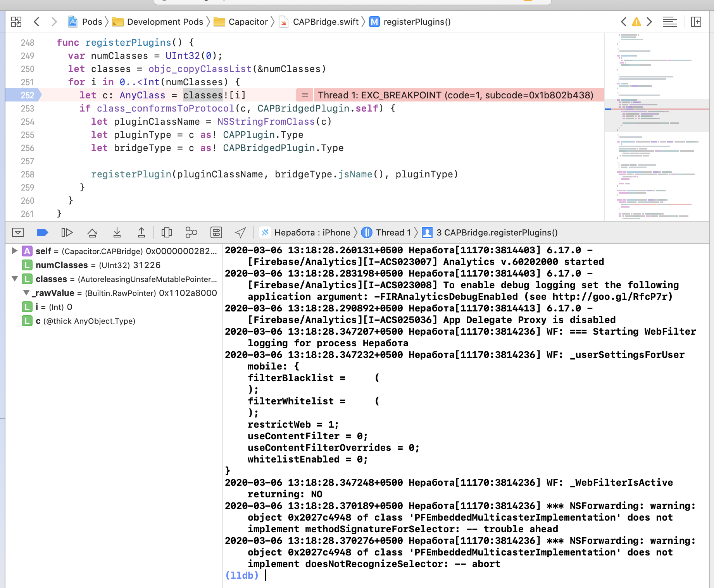This screenshot has width=714, height=588.
Task: Open Debug View Hierarchy
Action: click(167, 232)
